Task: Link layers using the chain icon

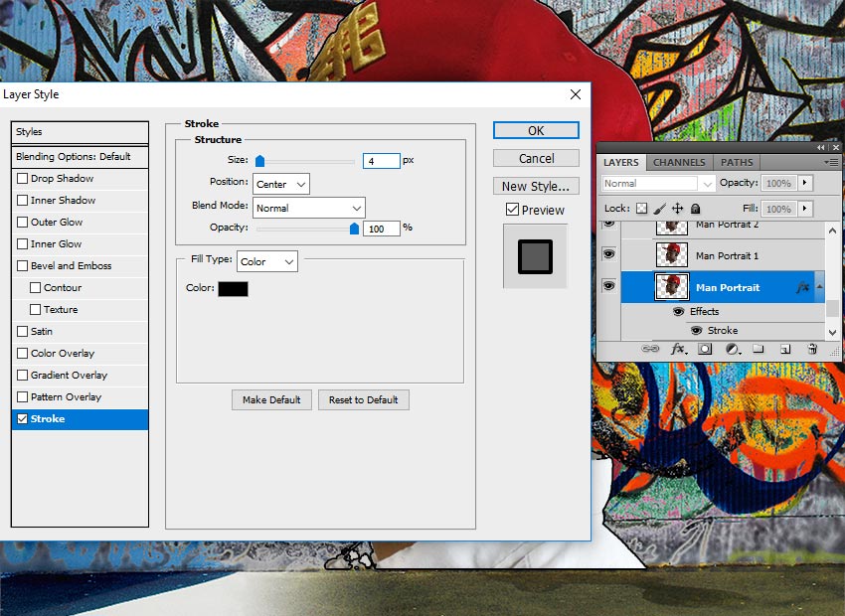Action: pyautogui.click(x=652, y=349)
